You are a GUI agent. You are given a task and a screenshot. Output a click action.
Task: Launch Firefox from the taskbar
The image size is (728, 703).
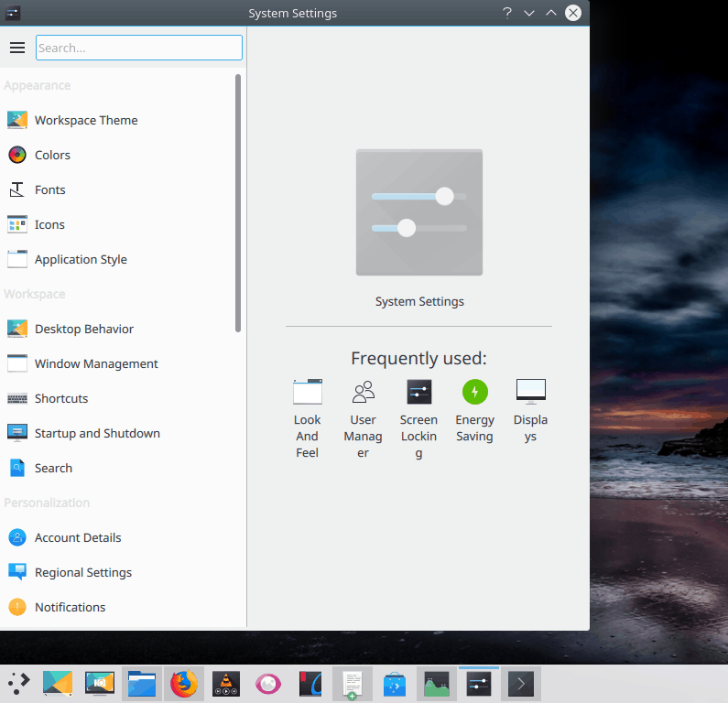point(184,684)
